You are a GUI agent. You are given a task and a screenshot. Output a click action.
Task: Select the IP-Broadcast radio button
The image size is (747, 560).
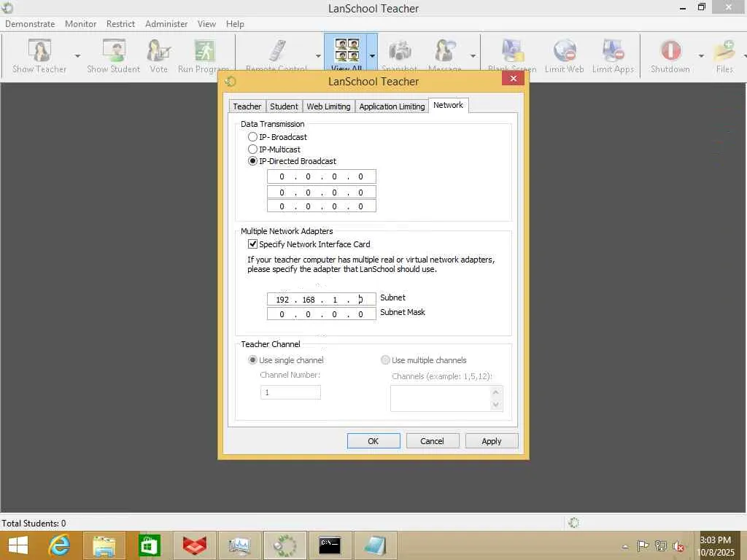(253, 136)
